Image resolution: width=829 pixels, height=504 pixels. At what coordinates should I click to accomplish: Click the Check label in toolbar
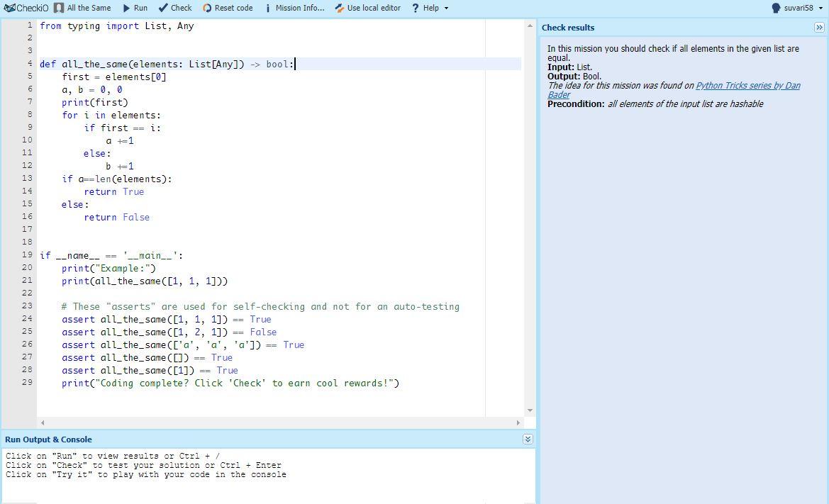[x=182, y=8]
